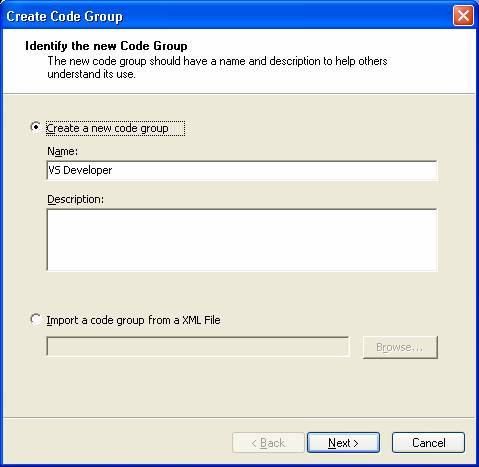Click the Create Code Group title bar
Screen dimensions: 479x467
227,16
